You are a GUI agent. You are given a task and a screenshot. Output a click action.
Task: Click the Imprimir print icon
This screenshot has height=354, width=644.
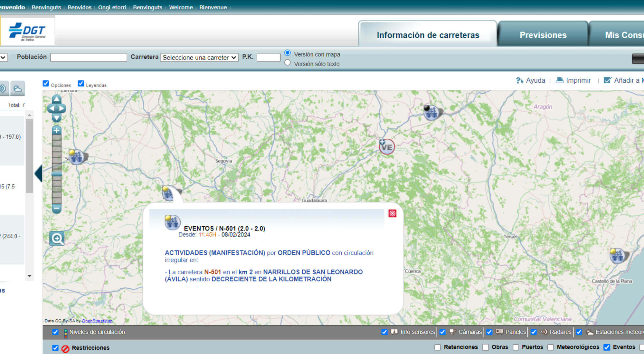pyautogui.click(x=560, y=80)
